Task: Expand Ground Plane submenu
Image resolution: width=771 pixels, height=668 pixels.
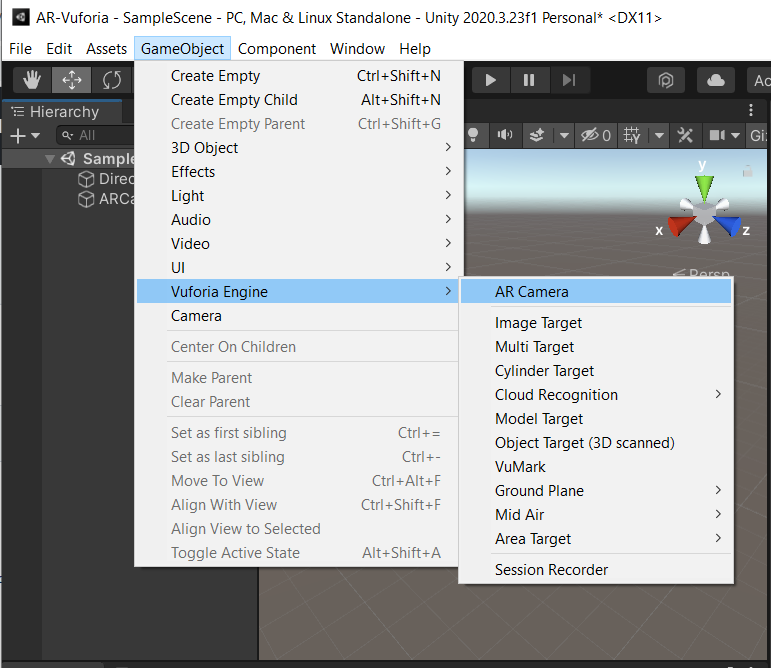Action: pyautogui.click(x=595, y=491)
